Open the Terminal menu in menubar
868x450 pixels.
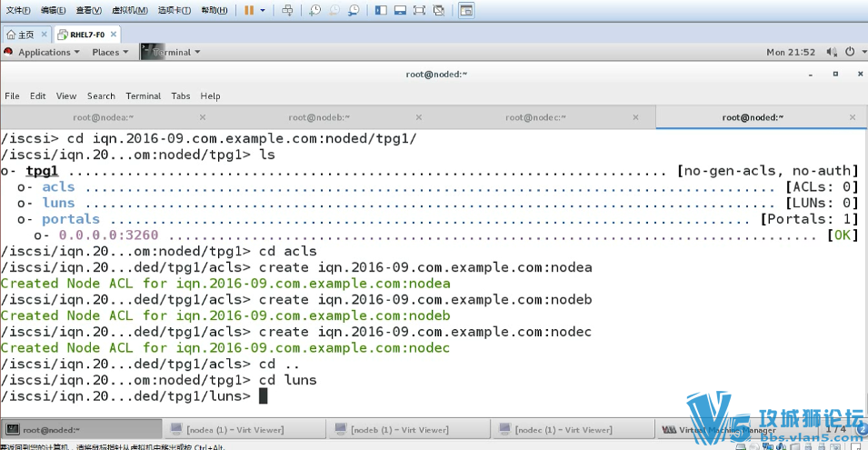pyautogui.click(x=143, y=95)
